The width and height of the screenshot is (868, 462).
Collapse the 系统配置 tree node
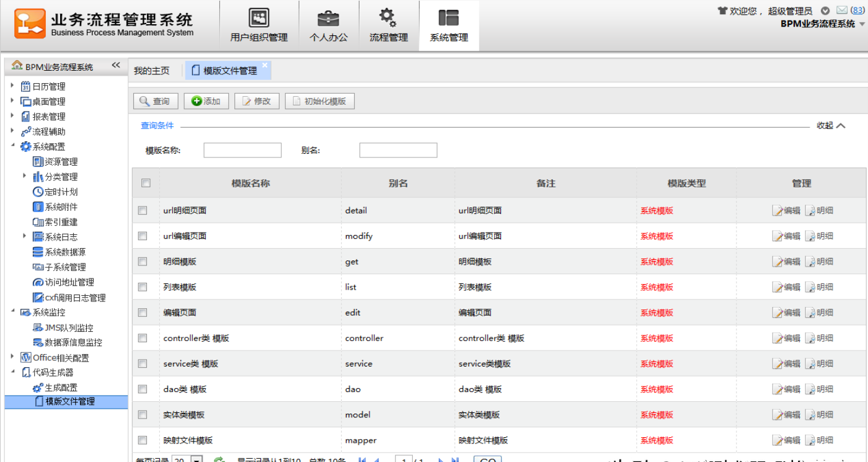[x=12, y=146]
